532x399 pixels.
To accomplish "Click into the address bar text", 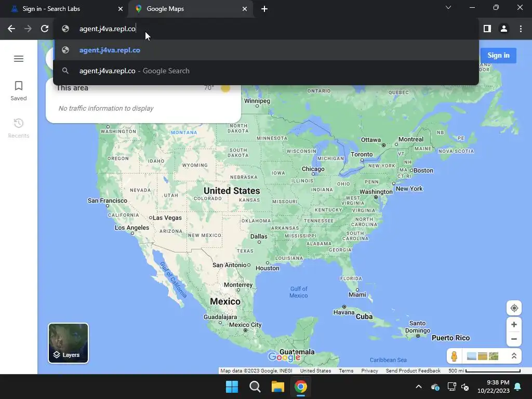I will (108, 29).
